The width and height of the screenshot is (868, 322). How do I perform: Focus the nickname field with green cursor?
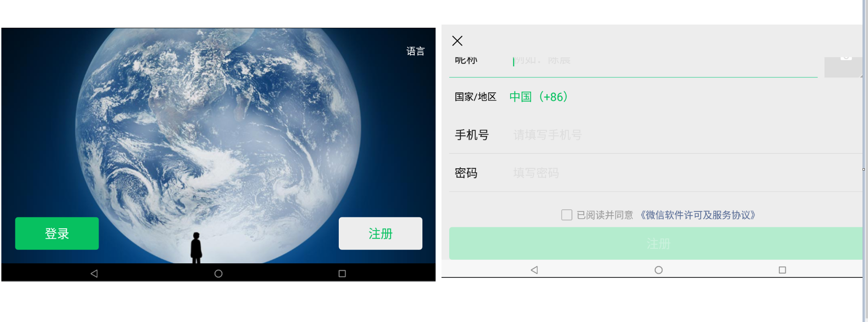664,63
